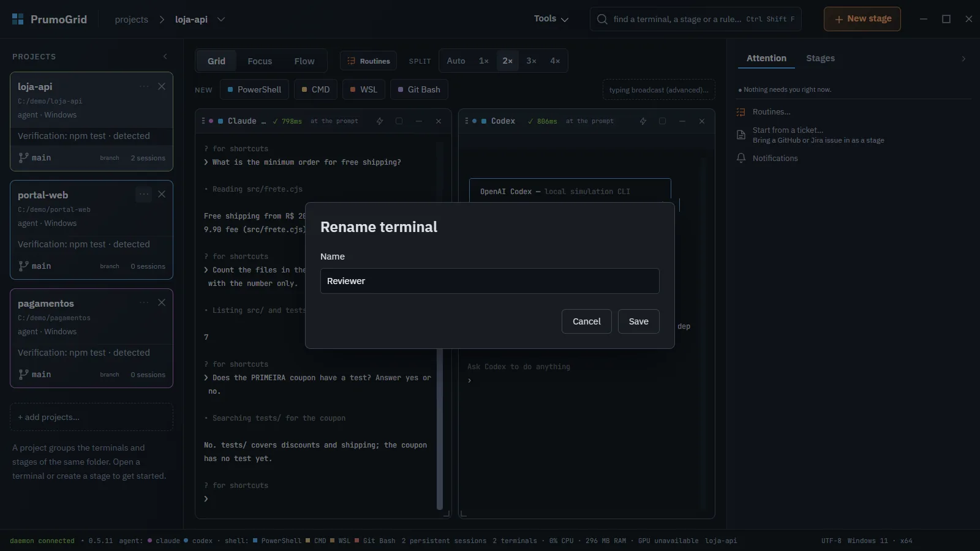Viewport: 980px width, 551px height.
Task: Open Notifications bell in Attention panel
Action: [741, 158]
